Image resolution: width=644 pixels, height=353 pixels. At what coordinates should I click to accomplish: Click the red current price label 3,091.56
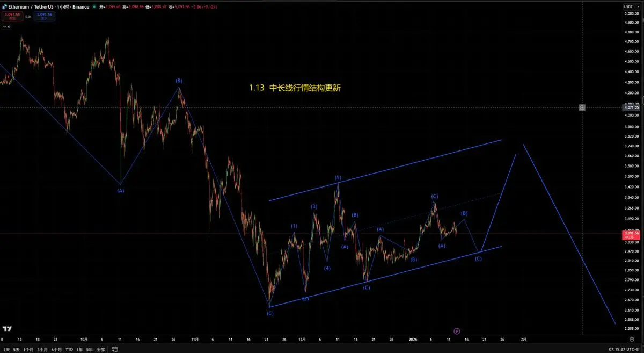(632, 234)
